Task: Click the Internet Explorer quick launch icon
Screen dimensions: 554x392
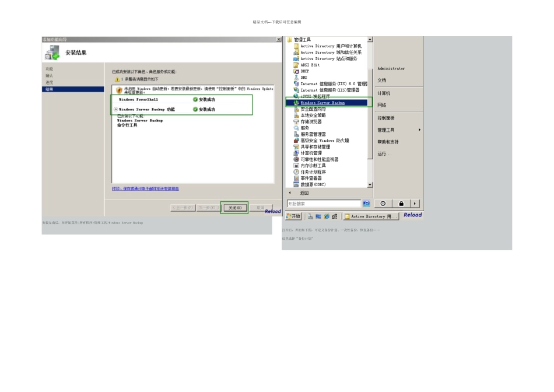Action: [x=327, y=216]
